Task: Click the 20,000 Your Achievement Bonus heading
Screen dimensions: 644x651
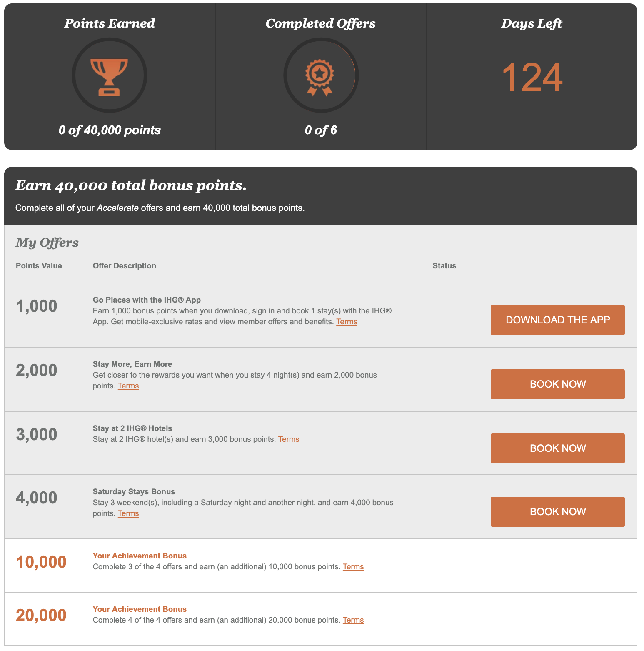Action: [x=139, y=609]
